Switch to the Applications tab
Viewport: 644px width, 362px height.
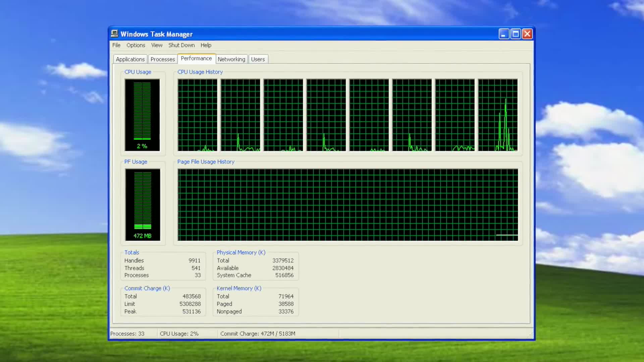[x=130, y=59]
